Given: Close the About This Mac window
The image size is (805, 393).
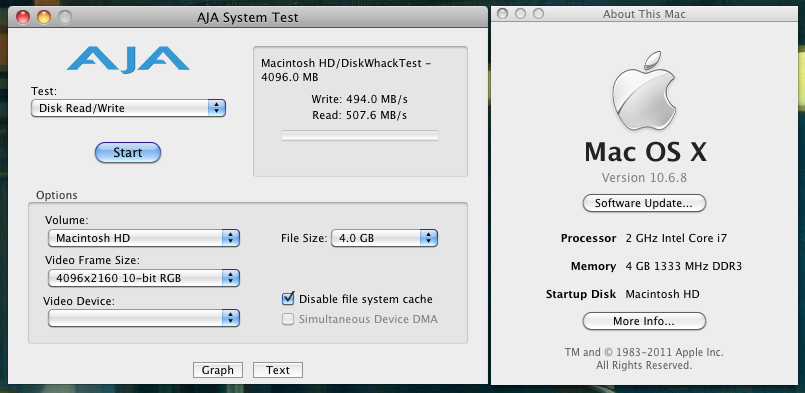Looking at the screenshot, I should coord(503,14).
